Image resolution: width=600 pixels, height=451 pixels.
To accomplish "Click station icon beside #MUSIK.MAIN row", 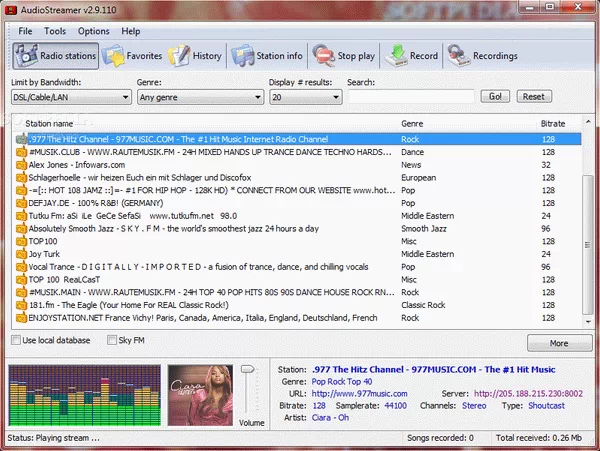I will 21,292.
